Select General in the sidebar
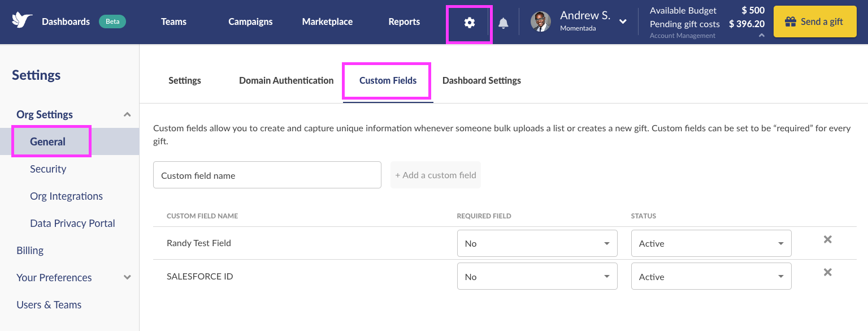 click(x=70, y=141)
